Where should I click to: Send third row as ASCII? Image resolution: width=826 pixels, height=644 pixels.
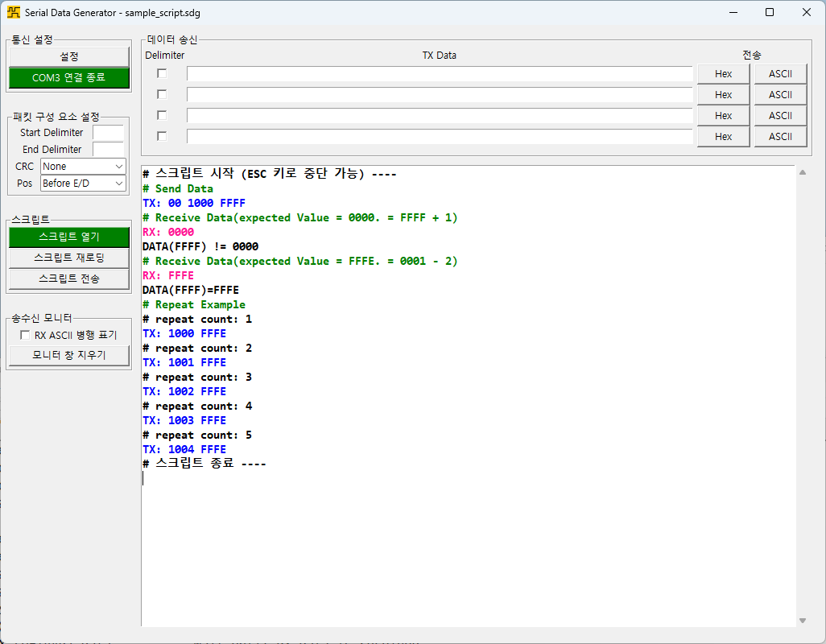pyautogui.click(x=780, y=115)
